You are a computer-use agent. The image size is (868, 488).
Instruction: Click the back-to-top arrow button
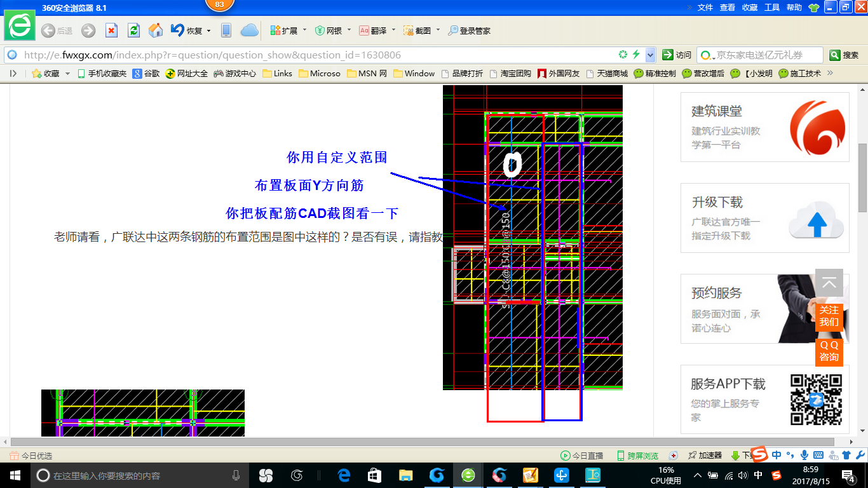click(x=829, y=283)
